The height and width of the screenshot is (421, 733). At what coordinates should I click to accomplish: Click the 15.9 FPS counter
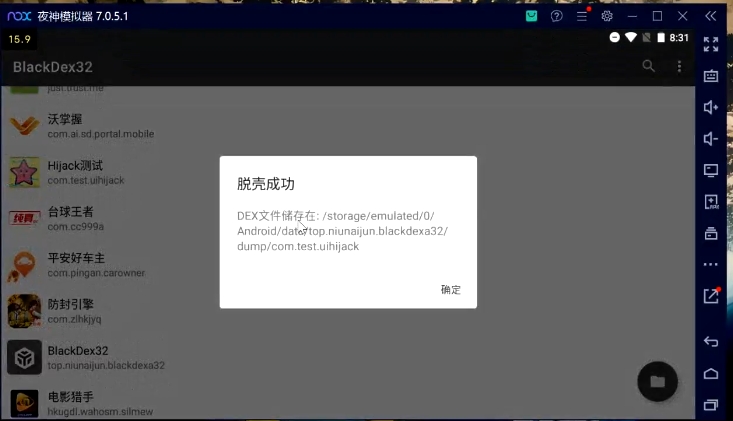20,39
